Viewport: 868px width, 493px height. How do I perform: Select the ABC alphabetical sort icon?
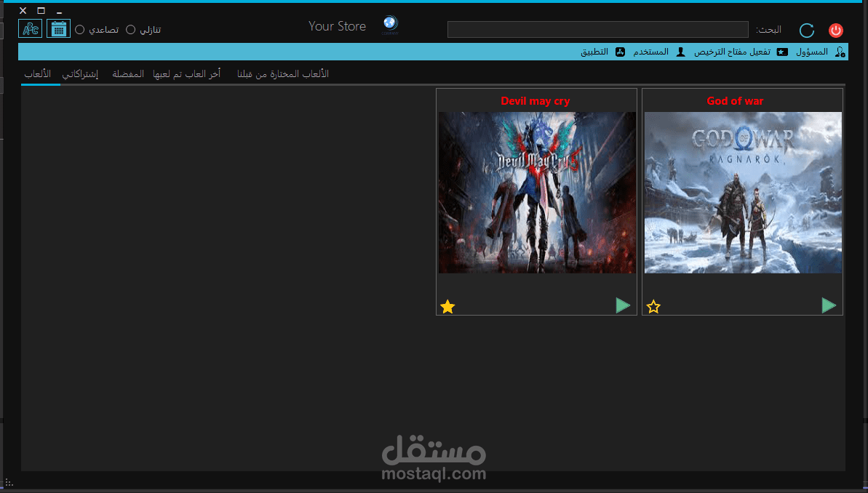[30, 28]
